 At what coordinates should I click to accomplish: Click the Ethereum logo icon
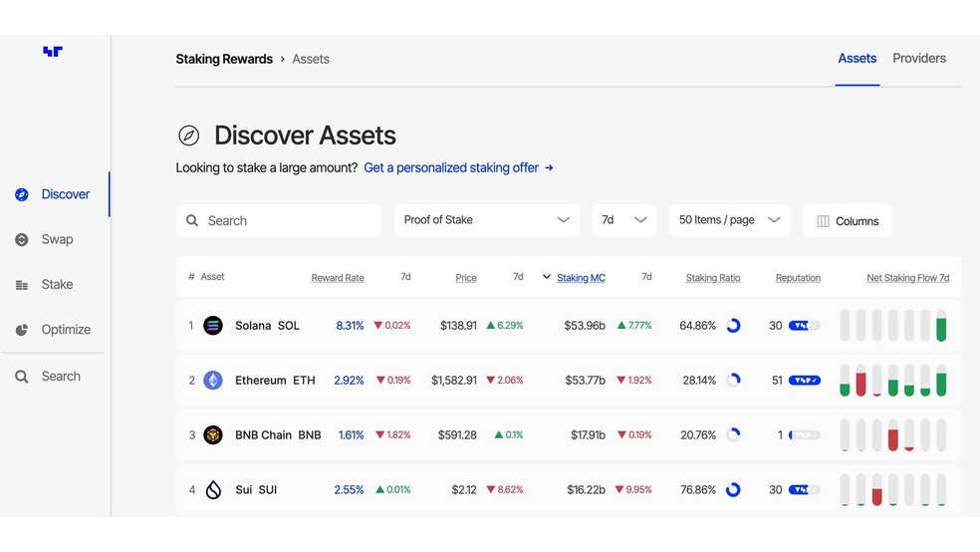click(x=213, y=380)
